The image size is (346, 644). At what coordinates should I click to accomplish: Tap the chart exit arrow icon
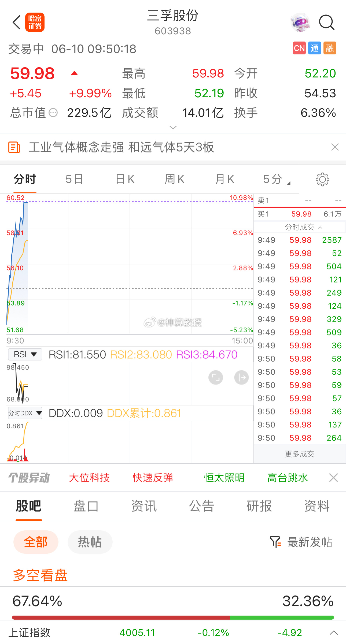[241, 378]
